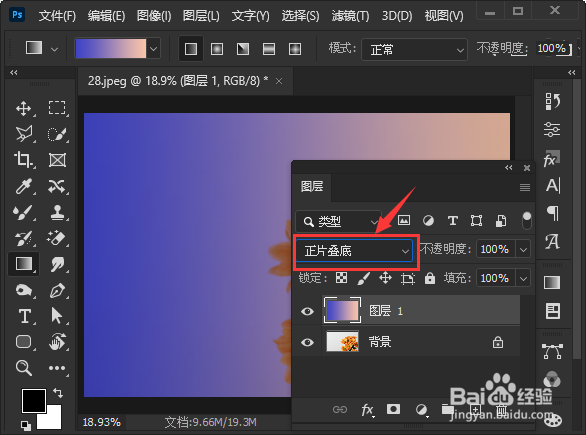
Task: Open the 类型 layer filter dropdown
Action: [x=338, y=221]
